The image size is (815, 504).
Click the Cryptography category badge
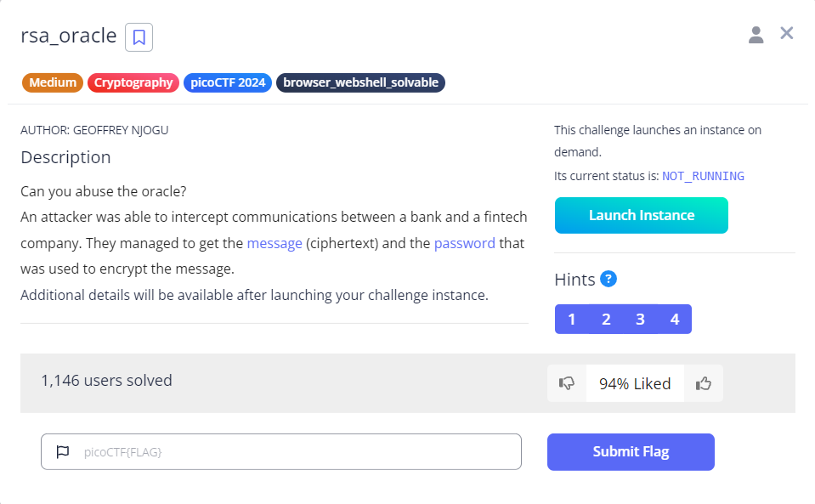tap(133, 82)
